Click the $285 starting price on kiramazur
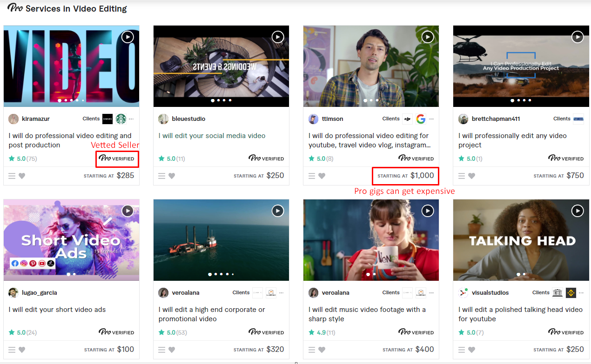 [125, 176]
